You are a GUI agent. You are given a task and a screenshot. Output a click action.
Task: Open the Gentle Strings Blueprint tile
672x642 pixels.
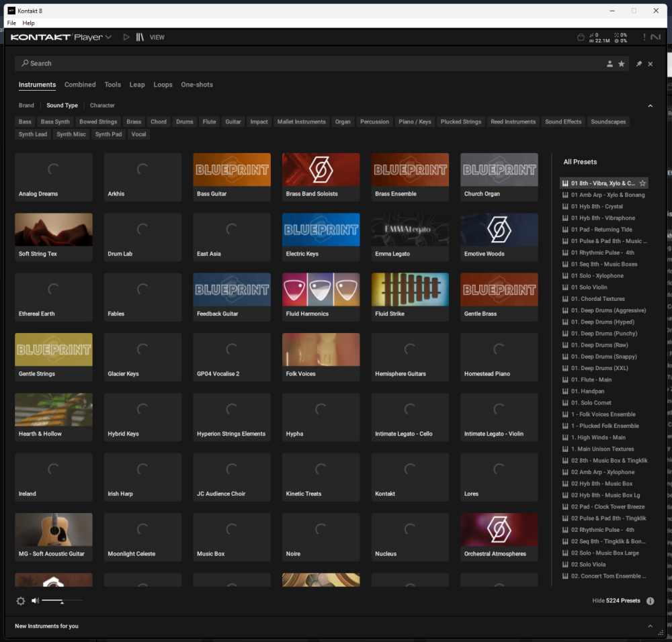[x=54, y=357]
